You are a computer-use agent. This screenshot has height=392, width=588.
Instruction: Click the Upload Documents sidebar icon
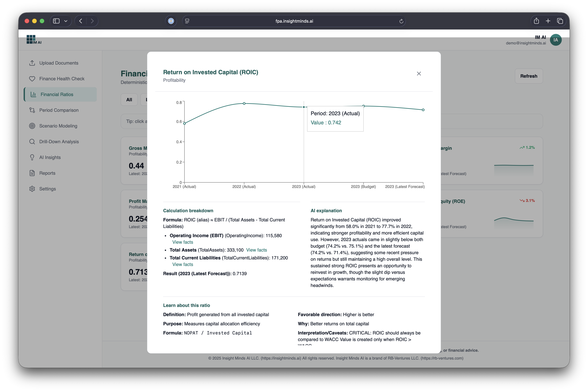pyautogui.click(x=32, y=63)
